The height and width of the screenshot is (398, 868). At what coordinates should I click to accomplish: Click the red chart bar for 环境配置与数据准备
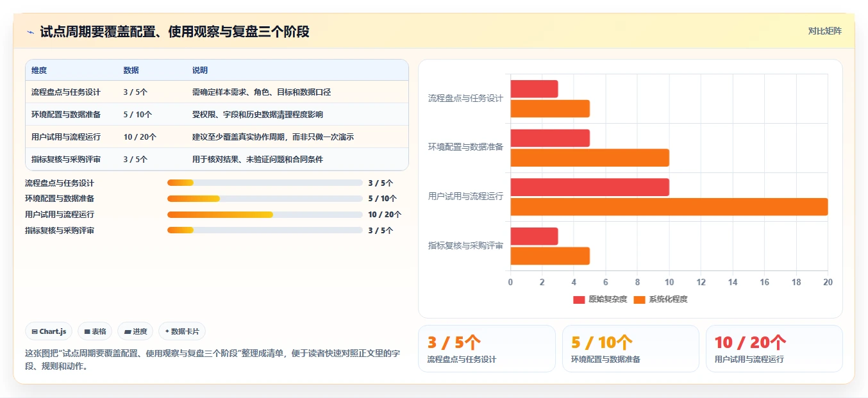click(x=550, y=138)
